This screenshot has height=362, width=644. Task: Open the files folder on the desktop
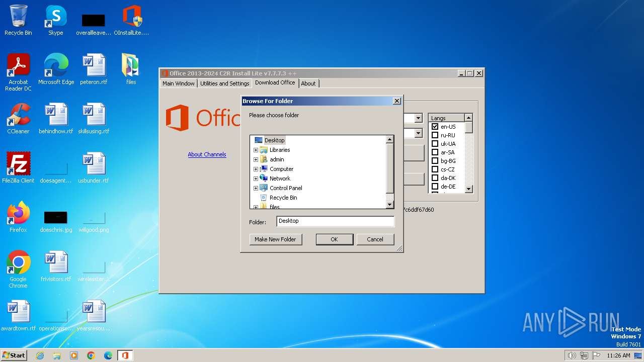(131, 69)
